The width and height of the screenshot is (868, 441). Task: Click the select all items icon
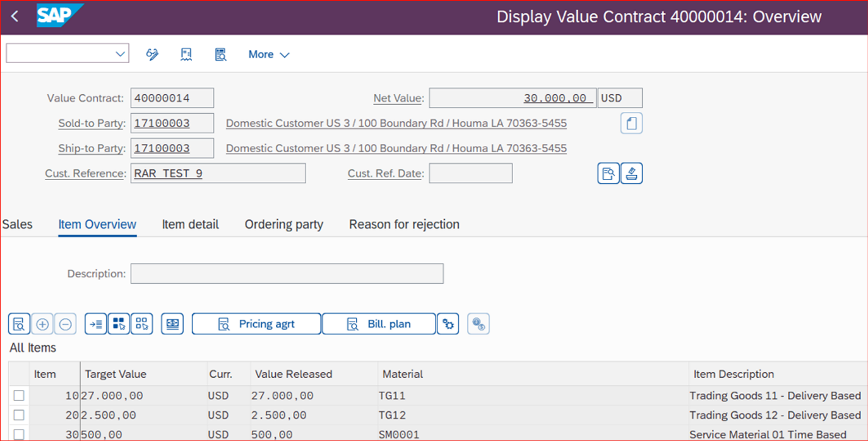(119, 324)
